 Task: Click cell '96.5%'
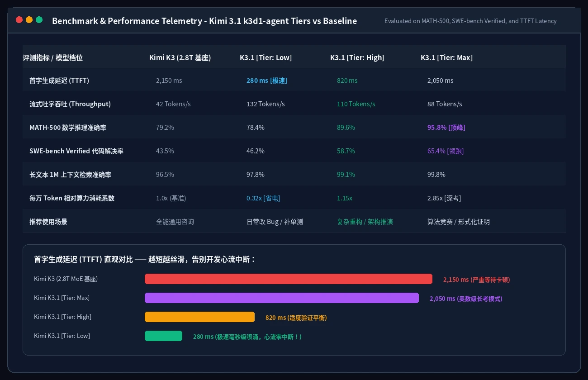coord(165,175)
